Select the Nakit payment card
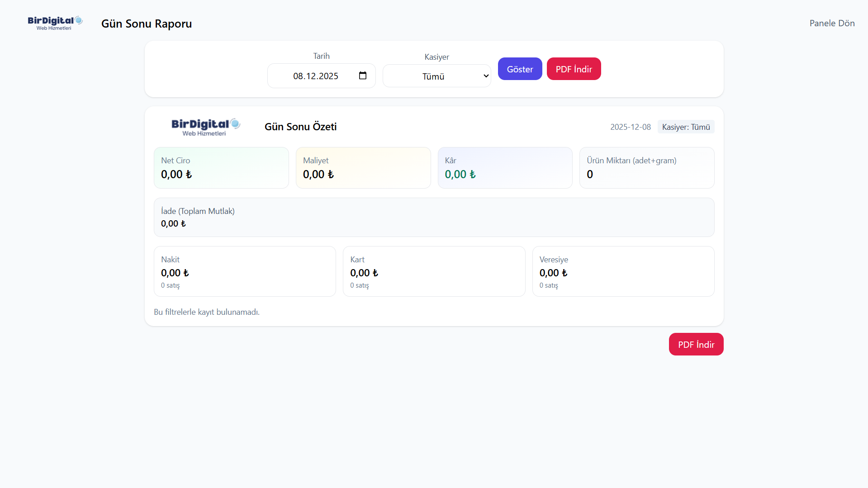 [x=245, y=271]
